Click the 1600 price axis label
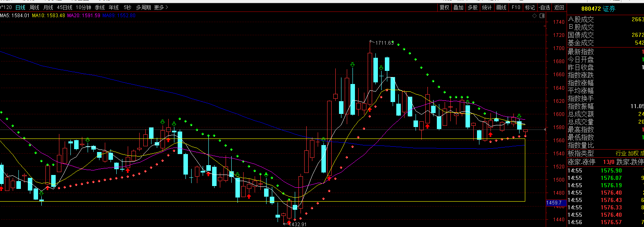The image size is (644, 227). click(559, 114)
